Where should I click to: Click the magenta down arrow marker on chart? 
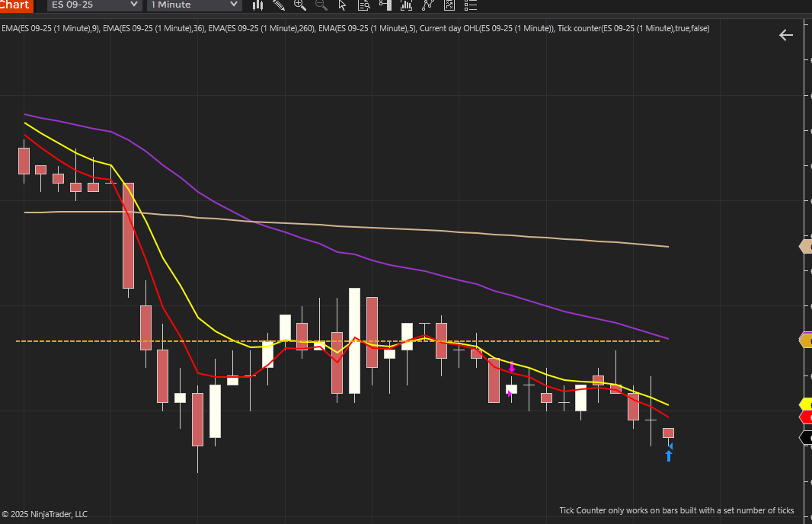pos(512,367)
